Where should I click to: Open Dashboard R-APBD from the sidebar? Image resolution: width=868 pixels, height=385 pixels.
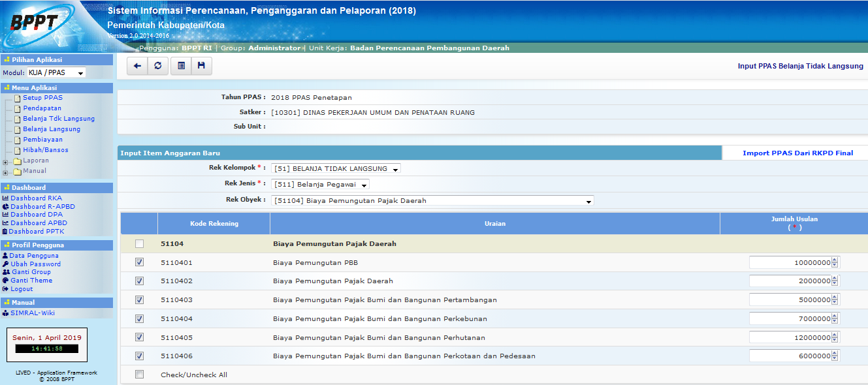pyautogui.click(x=42, y=206)
